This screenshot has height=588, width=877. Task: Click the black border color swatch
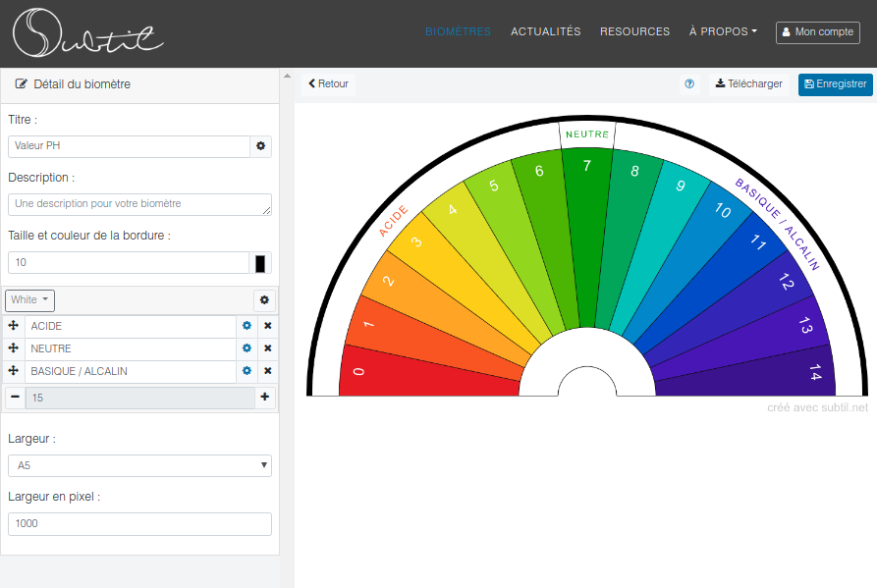pos(260,263)
